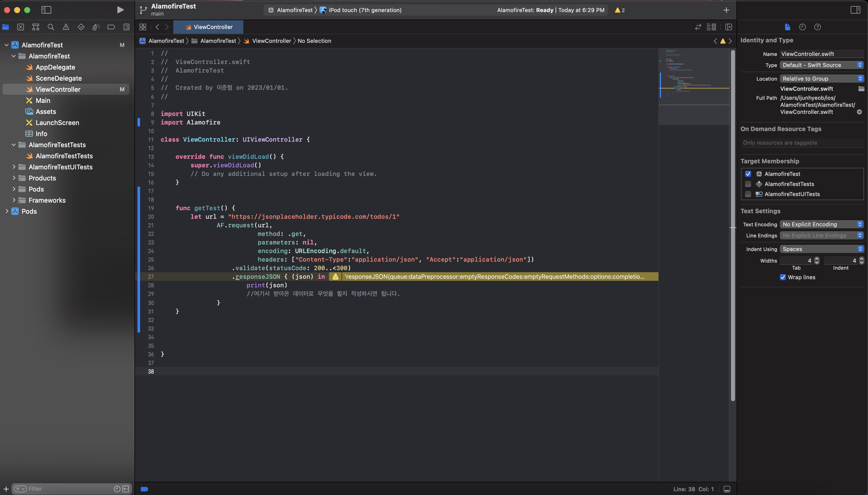Click the Run play button
This screenshot has width=868, height=495.
[x=120, y=10]
